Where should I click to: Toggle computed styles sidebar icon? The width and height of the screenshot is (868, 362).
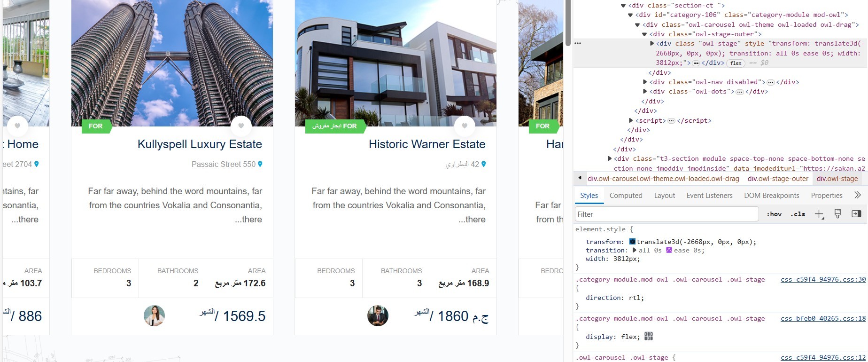856,214
